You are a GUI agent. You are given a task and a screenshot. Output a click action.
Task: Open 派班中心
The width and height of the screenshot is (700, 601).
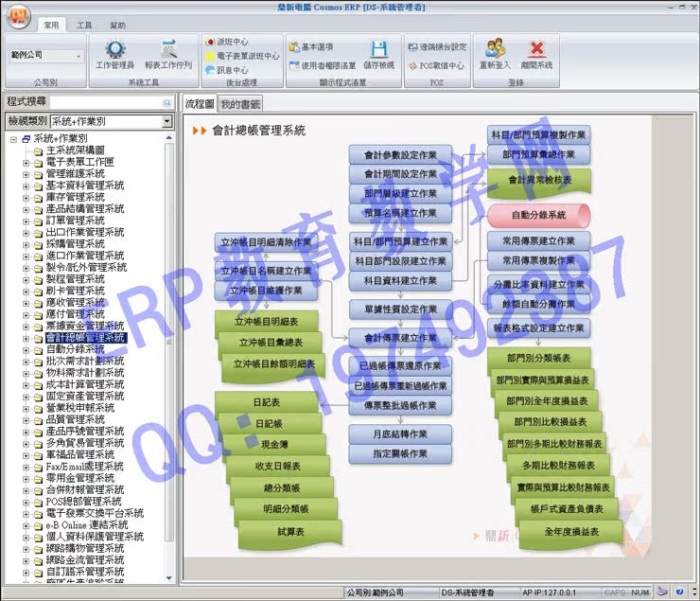click(x=227, y=42)
